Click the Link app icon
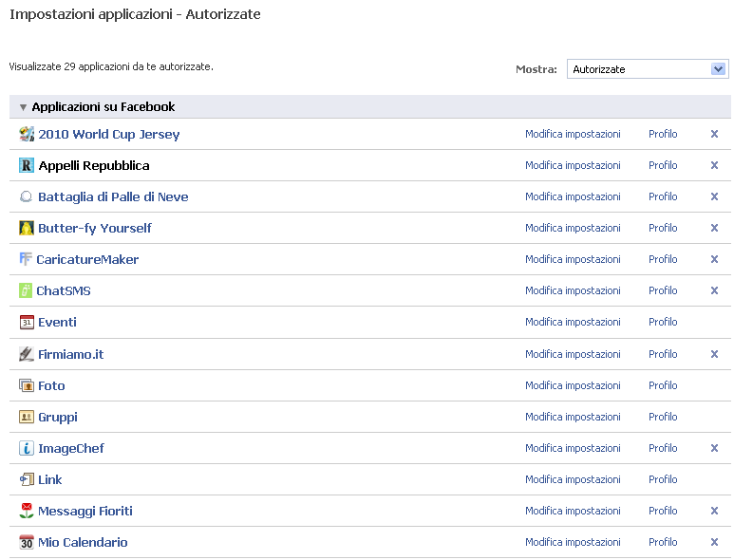This screenshot has width=734, height=560. point(27,479)
